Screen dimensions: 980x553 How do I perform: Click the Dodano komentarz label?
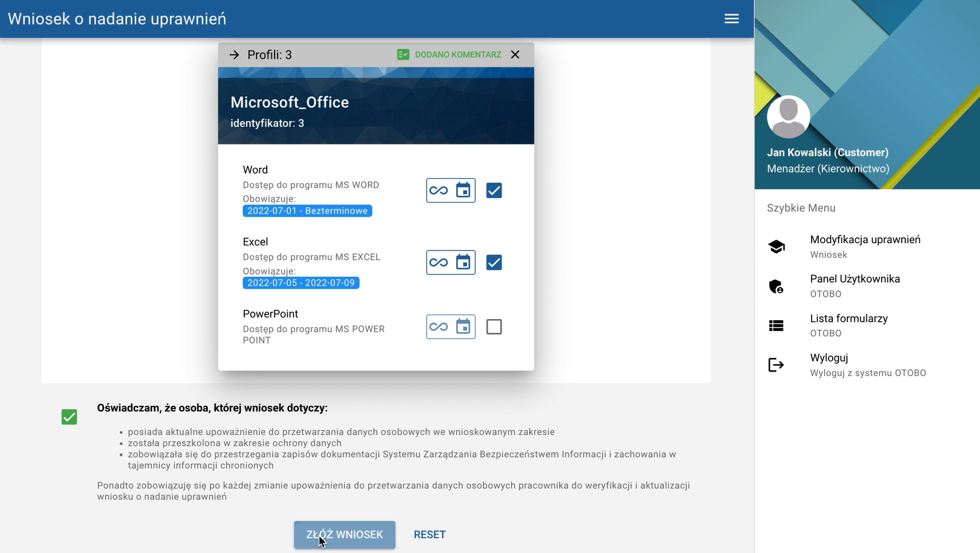tap(458, 55)
